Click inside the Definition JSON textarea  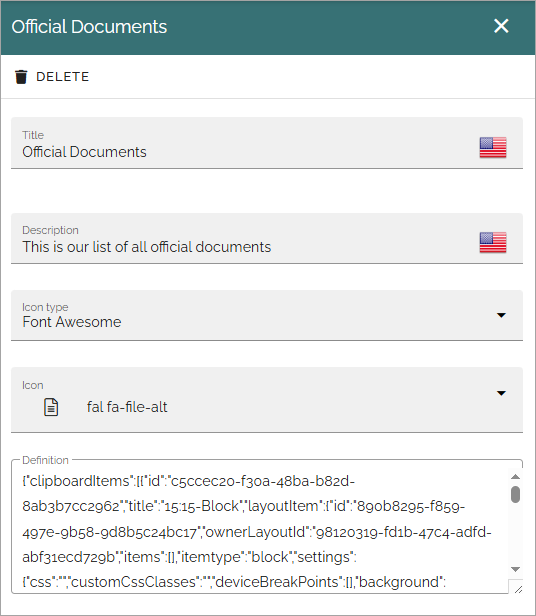click(259, 530)
